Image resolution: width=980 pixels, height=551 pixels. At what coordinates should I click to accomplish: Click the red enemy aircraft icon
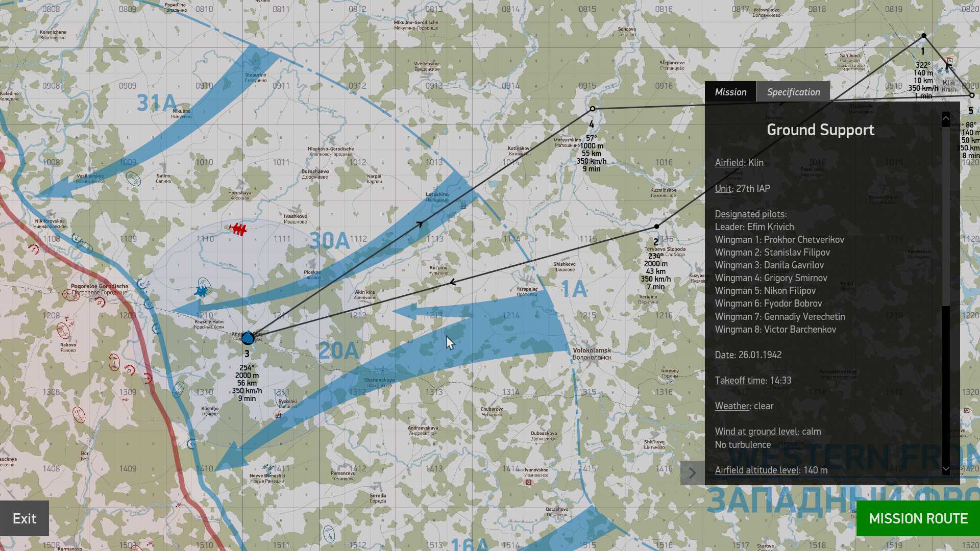pyautogui.click(x=238, y=229)
